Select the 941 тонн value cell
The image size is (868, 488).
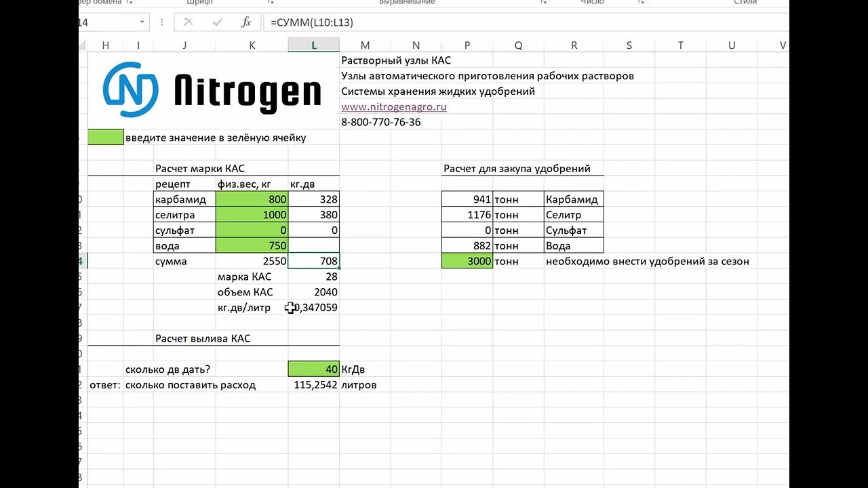467,199
